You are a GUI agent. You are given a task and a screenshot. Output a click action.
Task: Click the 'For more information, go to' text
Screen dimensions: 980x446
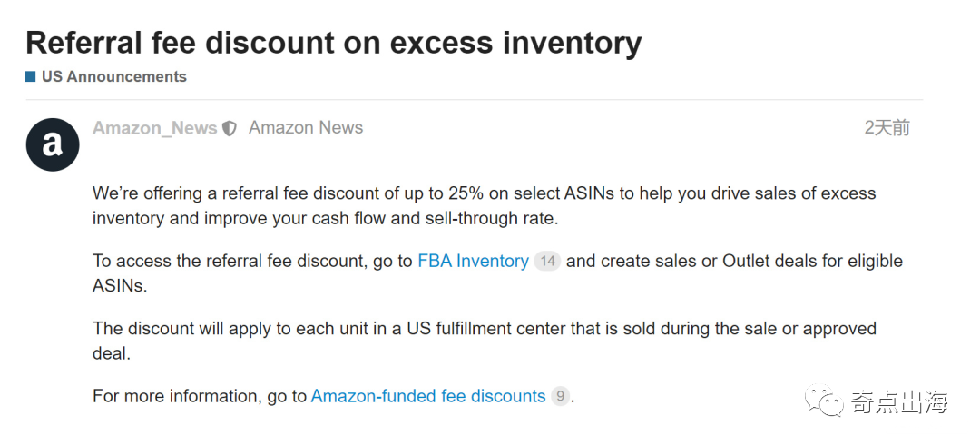tap(201, 396)
